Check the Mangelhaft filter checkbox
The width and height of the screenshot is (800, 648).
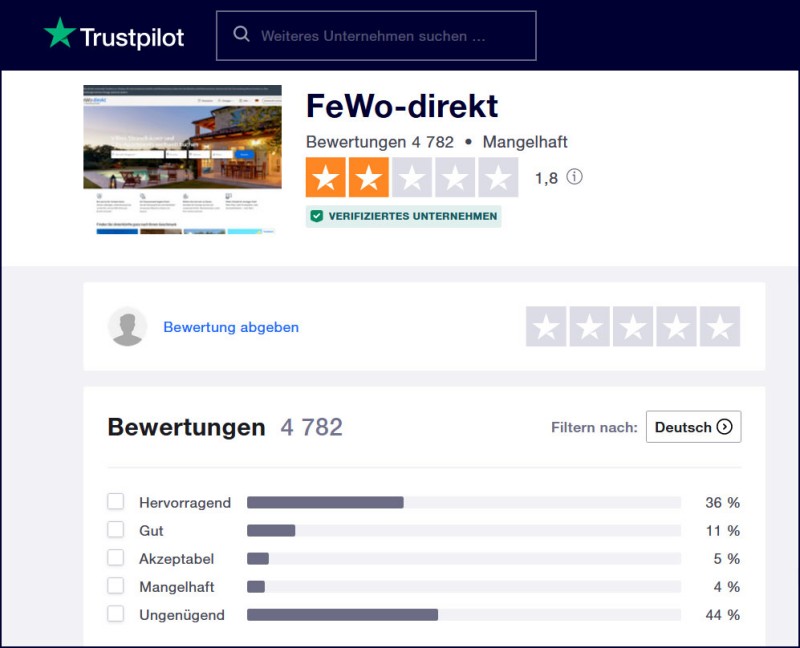(x=116, y=586)
